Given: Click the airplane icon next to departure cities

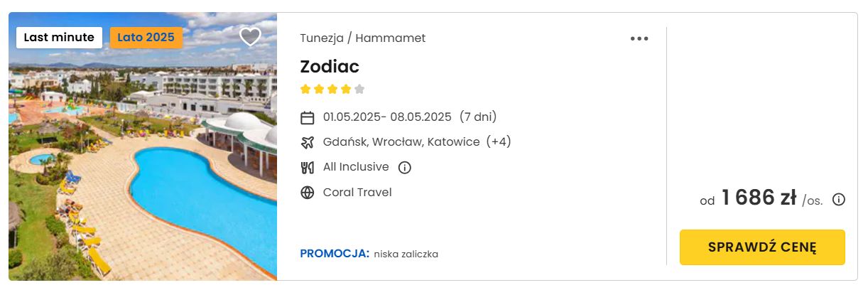Looking at the screenshot, I should (308, 142).
